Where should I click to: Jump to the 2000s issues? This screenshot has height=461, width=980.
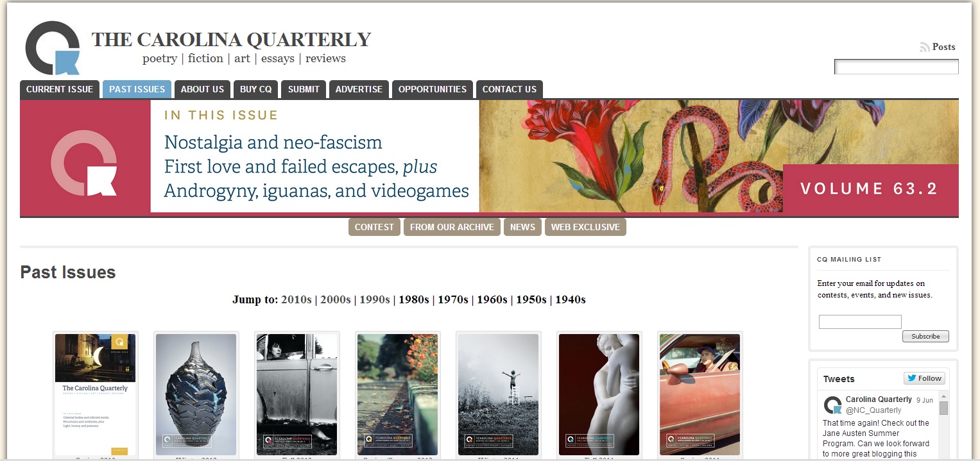pos(336,299)
